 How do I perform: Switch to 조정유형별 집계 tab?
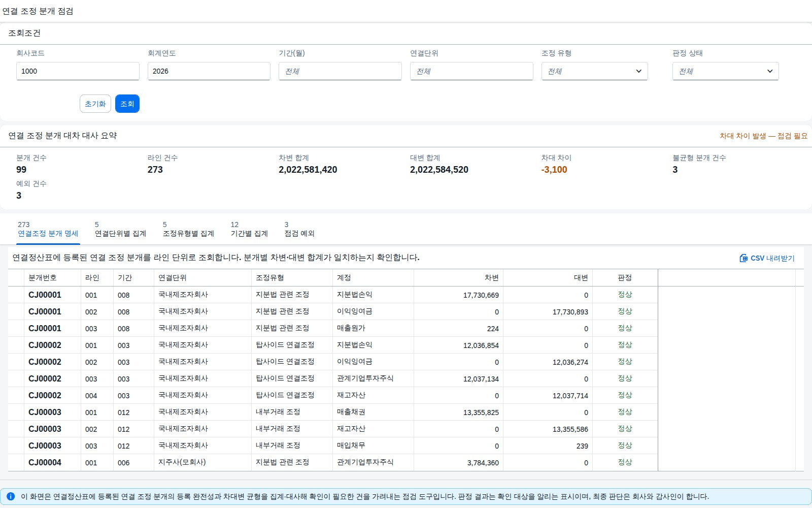188,230
